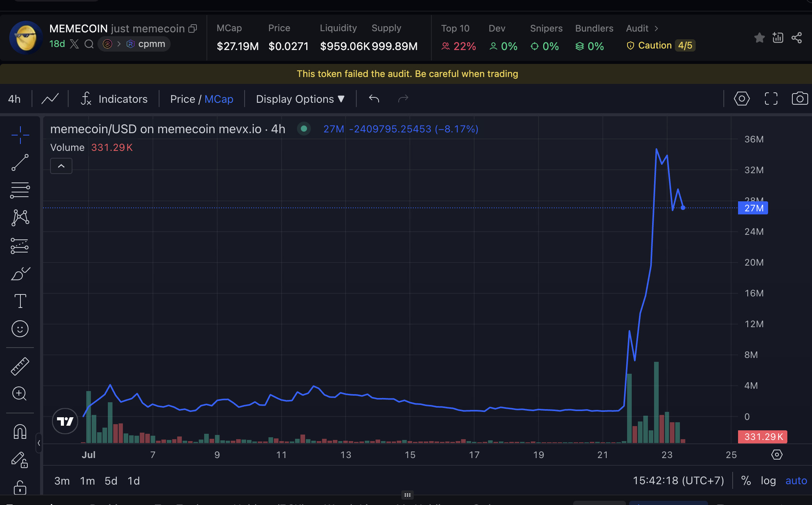This screenshot has height=505, width=812.
Task: Select the 1m date range
Action: (x=87, y=481)
